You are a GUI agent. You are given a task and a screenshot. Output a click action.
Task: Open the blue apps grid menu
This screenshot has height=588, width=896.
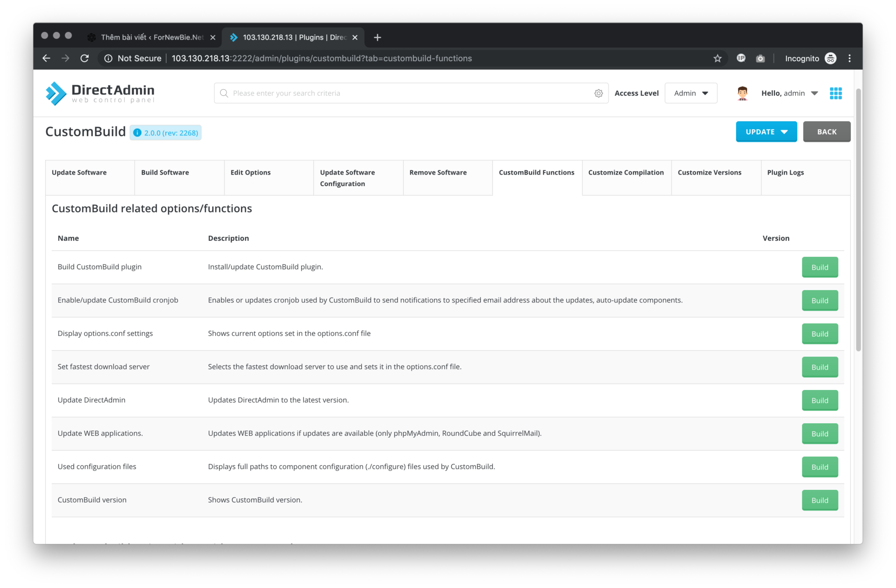point(836,93)
